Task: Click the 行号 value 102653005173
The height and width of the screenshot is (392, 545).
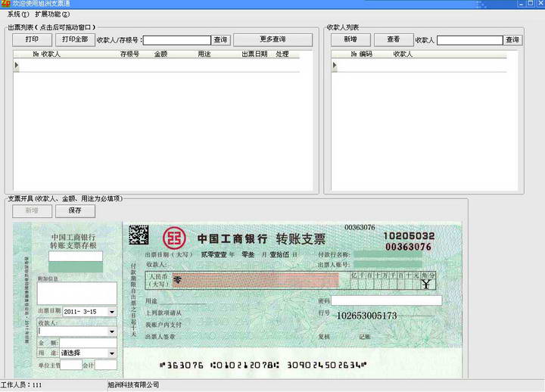Action: [366, 316]
